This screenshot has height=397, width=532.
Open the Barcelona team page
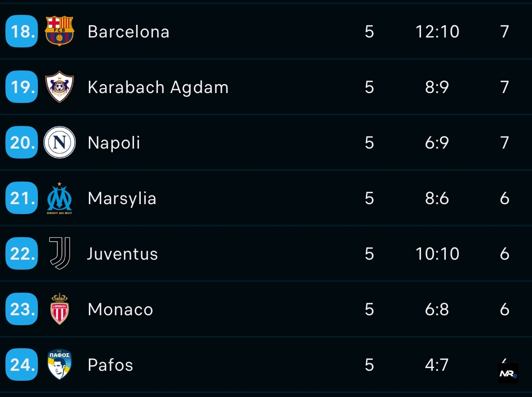click(129, 32)
